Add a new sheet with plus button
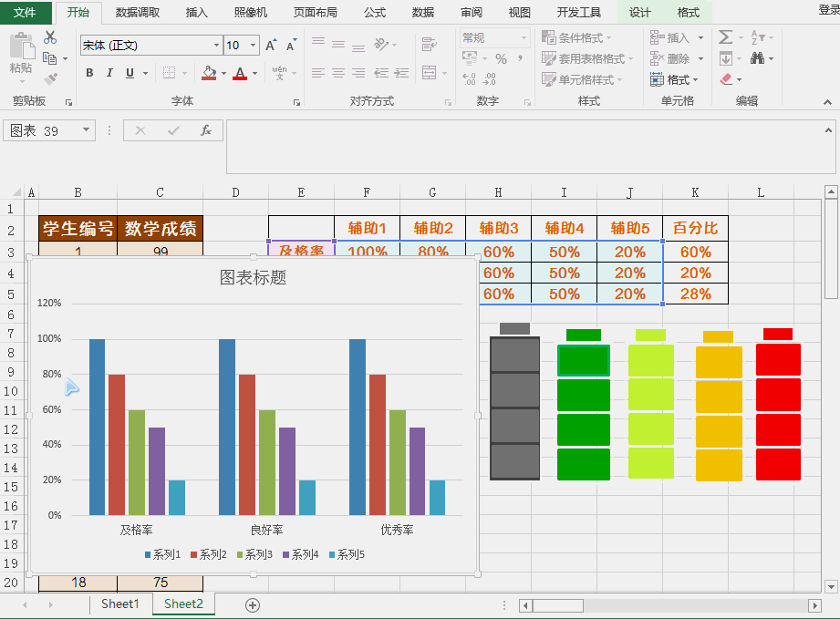Viewport: 840px width, 619px height. (253, 605)
